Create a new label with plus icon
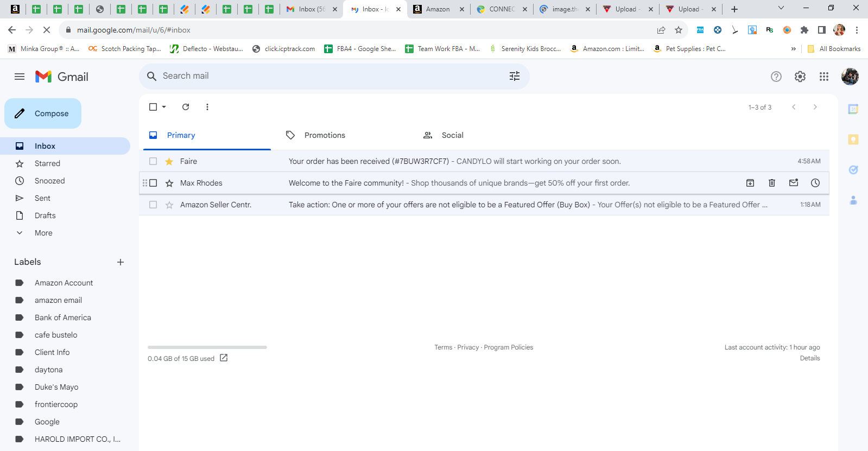 (121, 262)
